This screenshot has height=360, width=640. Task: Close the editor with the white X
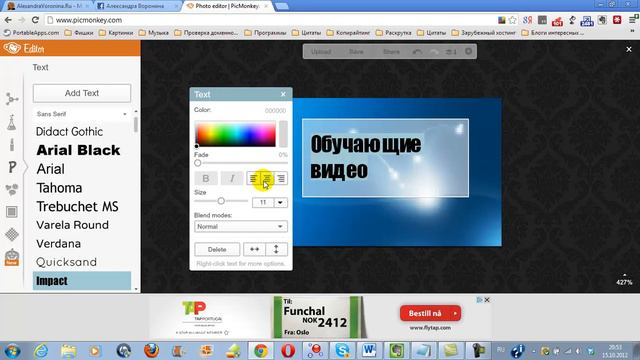(629, 49)
